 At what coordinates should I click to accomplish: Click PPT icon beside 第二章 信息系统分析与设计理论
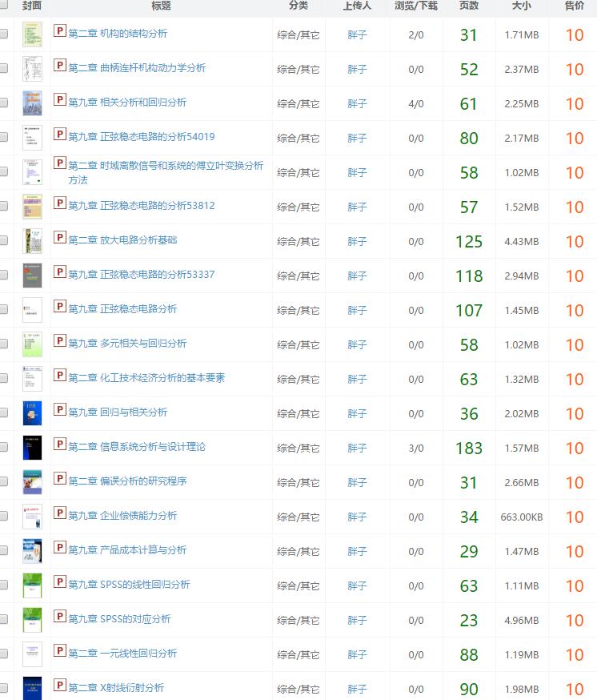pos(59,445)
